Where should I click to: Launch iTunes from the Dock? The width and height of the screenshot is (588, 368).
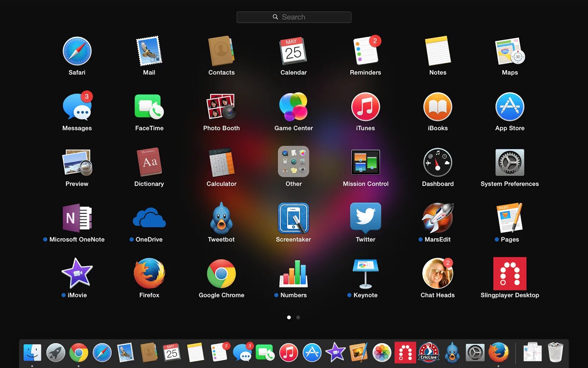[x=288, y=353]
